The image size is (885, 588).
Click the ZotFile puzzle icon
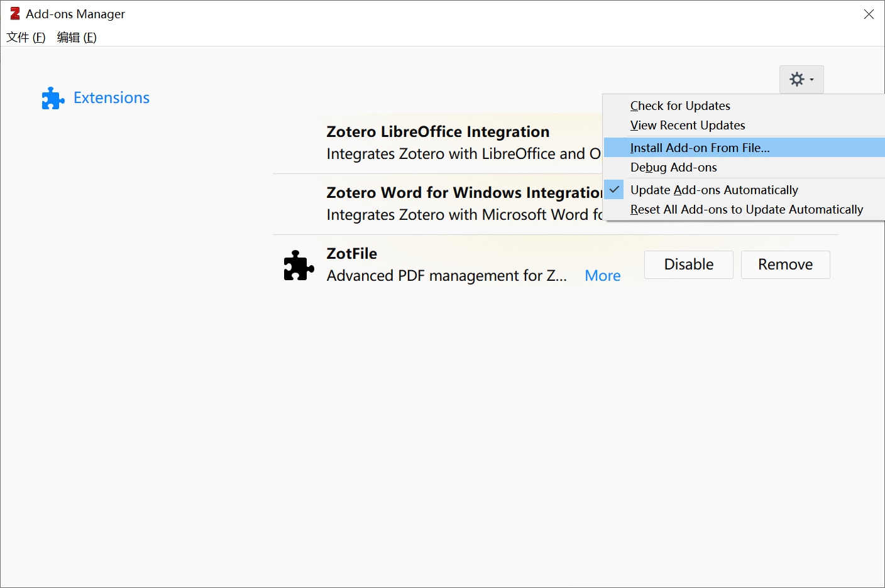pos(299,265)
